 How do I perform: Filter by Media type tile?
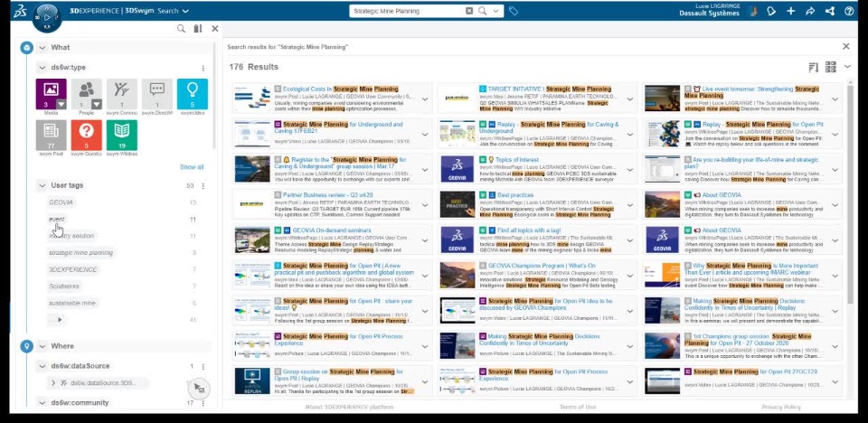click(51, 94)
